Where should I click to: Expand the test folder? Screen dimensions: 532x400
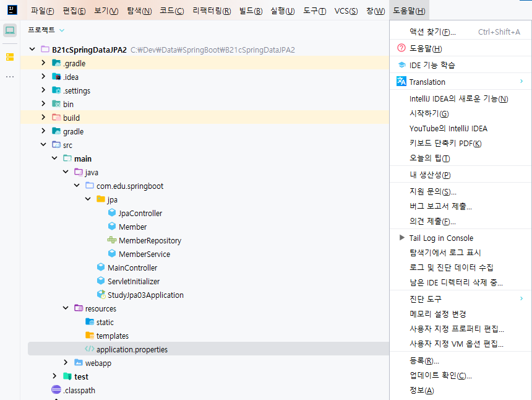tap(54, 376)
